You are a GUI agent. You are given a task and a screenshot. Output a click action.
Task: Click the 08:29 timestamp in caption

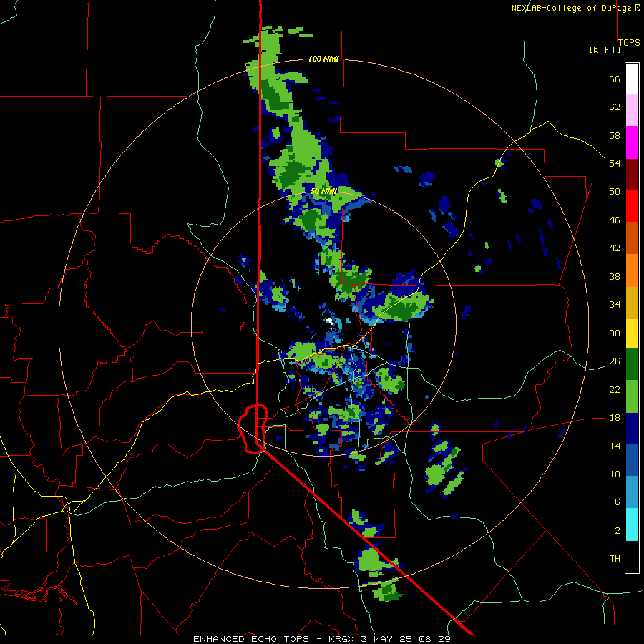(434, 639)
